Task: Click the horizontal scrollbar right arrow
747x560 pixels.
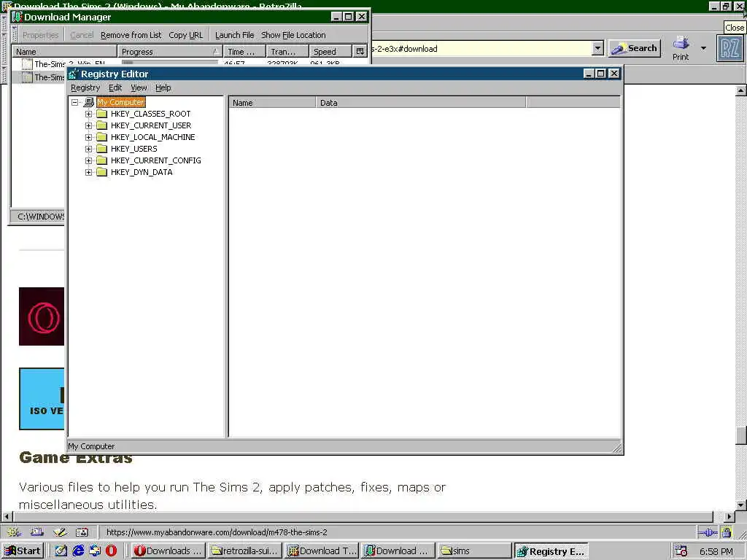Action: [729, 516]
